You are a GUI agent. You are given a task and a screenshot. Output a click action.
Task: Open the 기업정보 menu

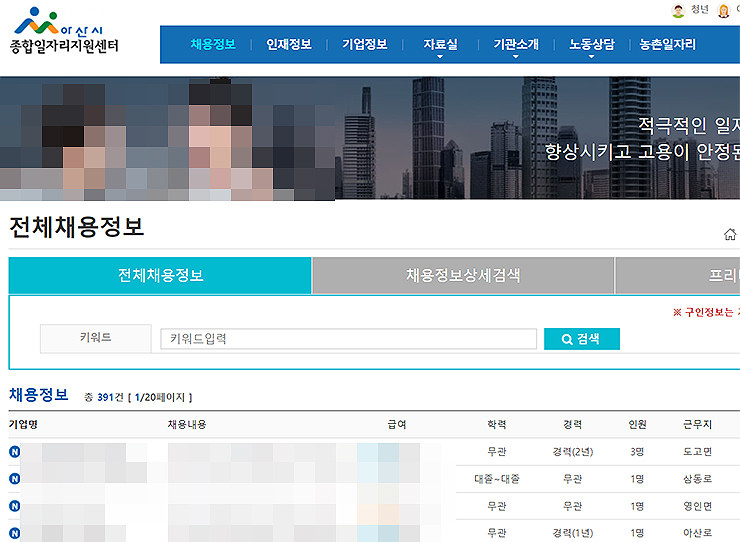pos(365,44)
